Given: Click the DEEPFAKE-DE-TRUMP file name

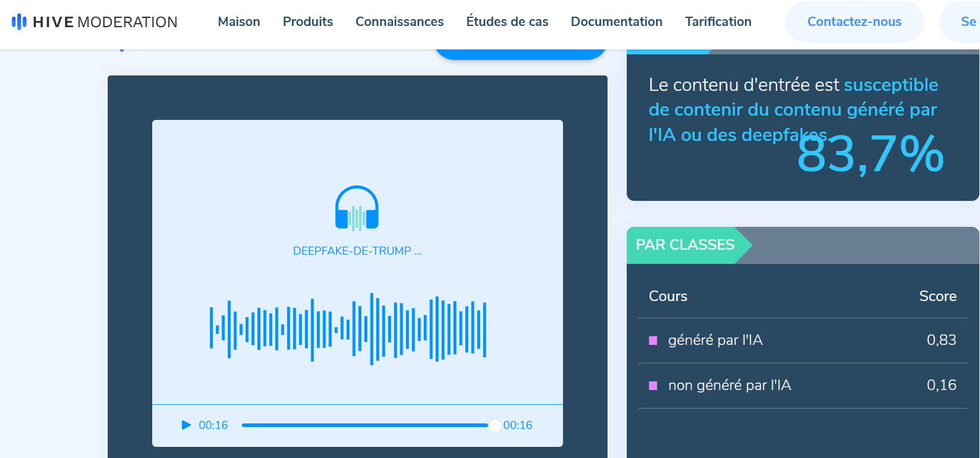Looking at the screenshot, I should pos(357,251).
